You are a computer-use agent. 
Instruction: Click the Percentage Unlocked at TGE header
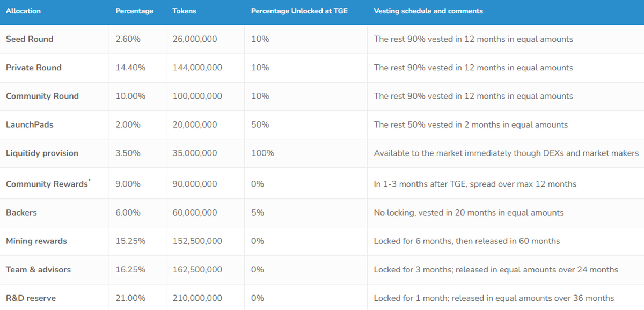pyautogui.click(x=299, y=11)
